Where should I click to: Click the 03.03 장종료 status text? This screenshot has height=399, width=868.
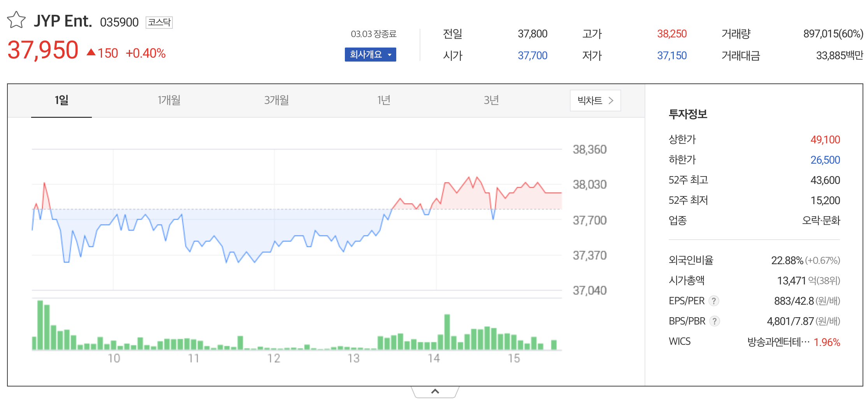click(x=374, y=34)
